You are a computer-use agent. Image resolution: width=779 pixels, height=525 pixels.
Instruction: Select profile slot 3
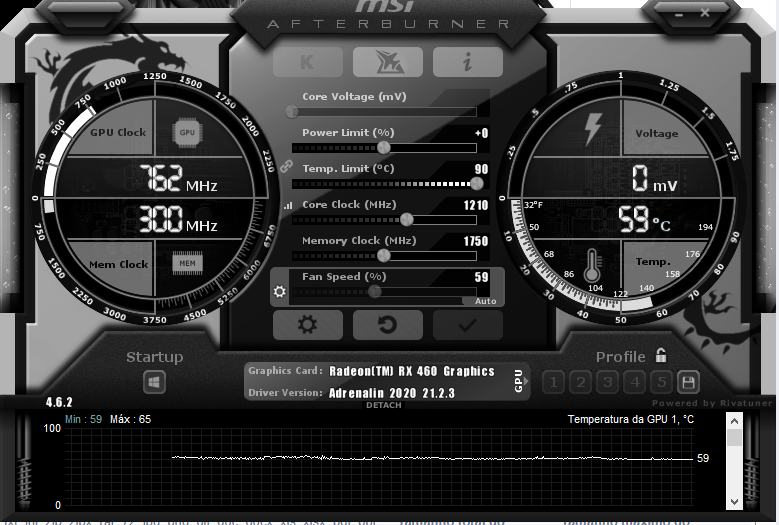point(607,382)
